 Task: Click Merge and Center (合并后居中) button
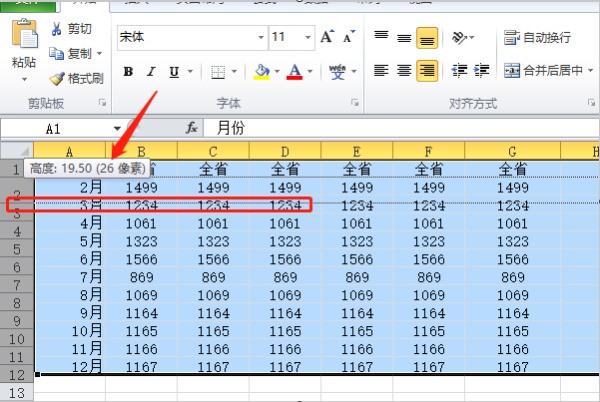pos(543,71)
